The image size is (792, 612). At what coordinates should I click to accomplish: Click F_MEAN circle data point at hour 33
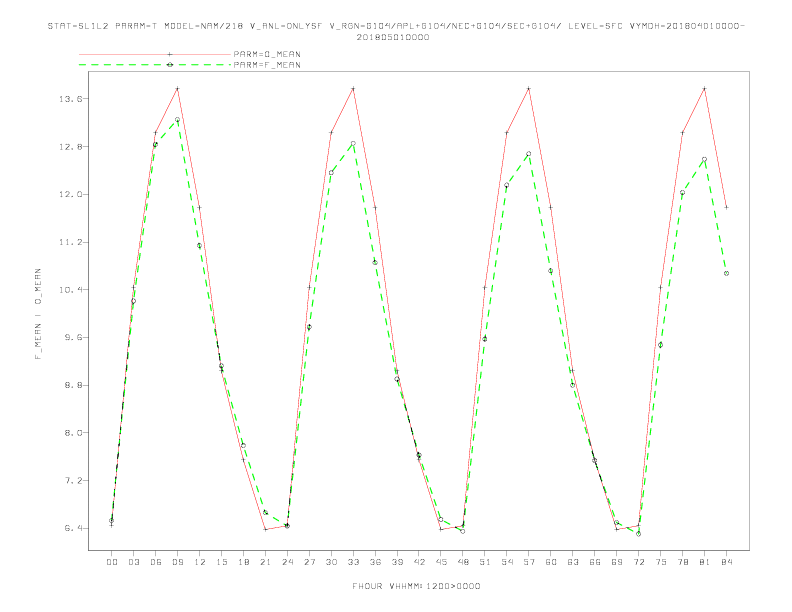(353, 143)
